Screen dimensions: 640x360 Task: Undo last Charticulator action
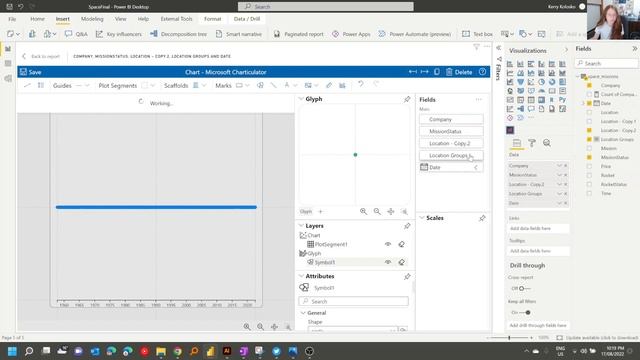point(361,84)
